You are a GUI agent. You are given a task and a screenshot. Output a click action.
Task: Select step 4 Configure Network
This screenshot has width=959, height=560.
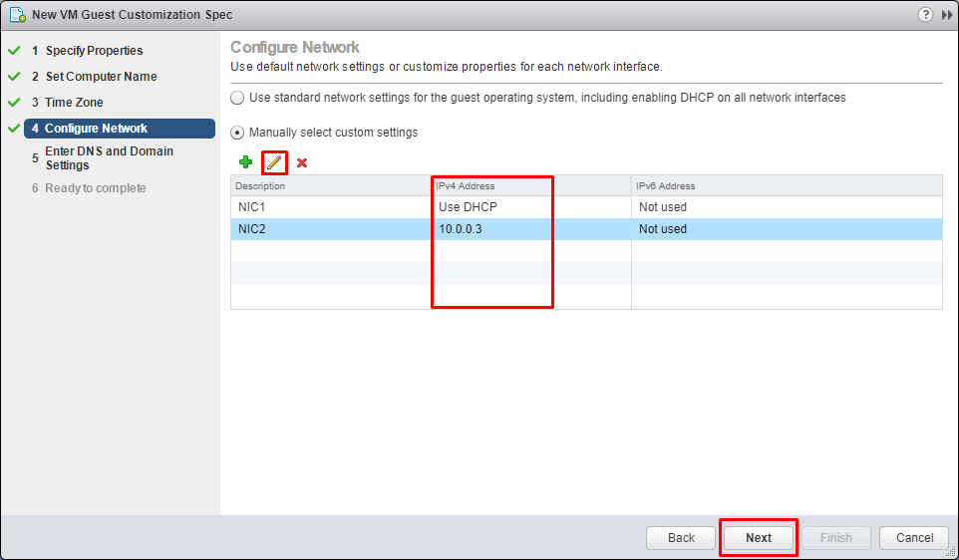click(120, 129)
